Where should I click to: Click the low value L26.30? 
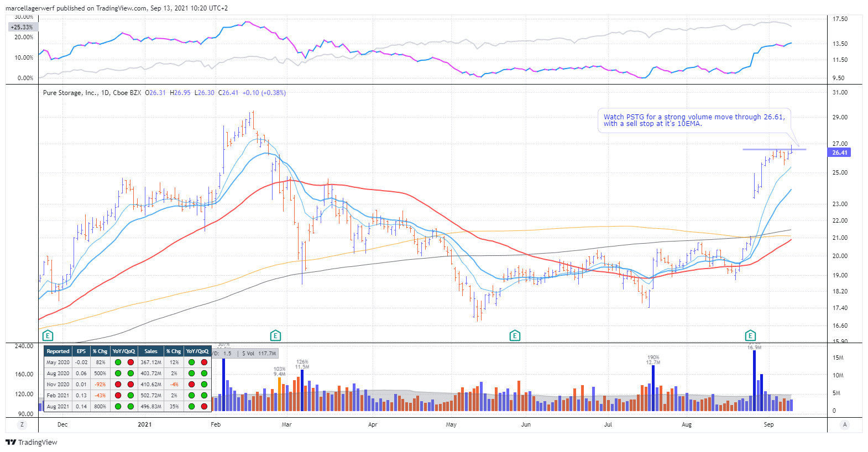205,93
